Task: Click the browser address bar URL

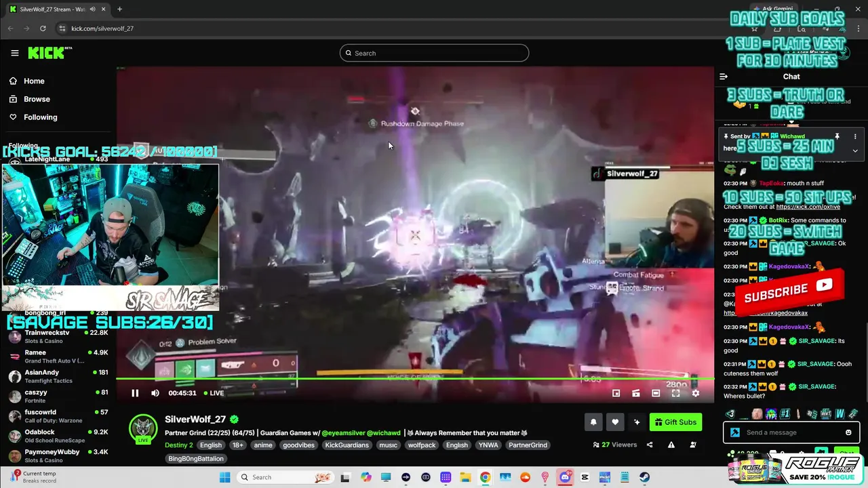Action: pos(102,28)
